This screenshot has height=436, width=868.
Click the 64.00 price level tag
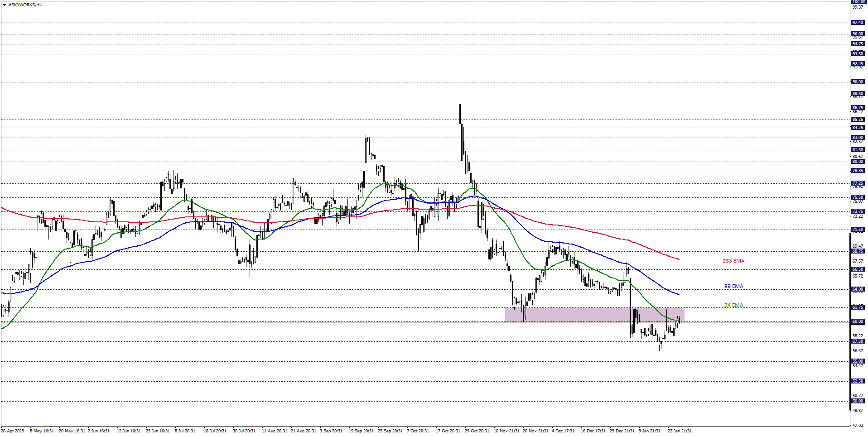tap(858, 289)
